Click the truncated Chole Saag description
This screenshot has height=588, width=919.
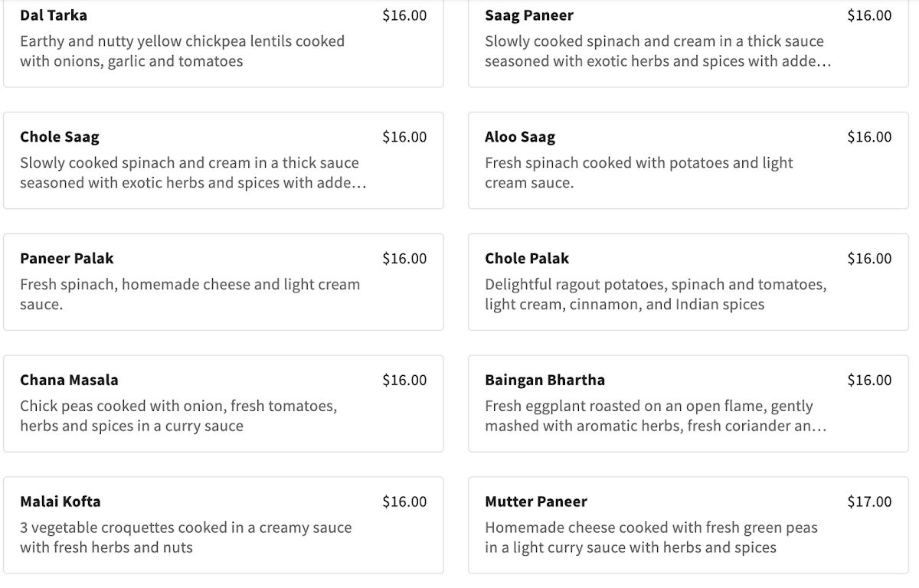(x=193, y=173)
